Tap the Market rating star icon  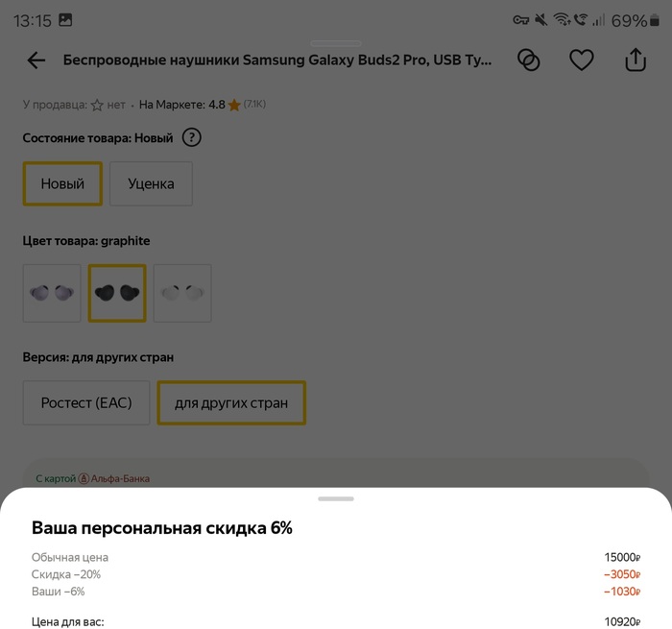coord(234,105)
